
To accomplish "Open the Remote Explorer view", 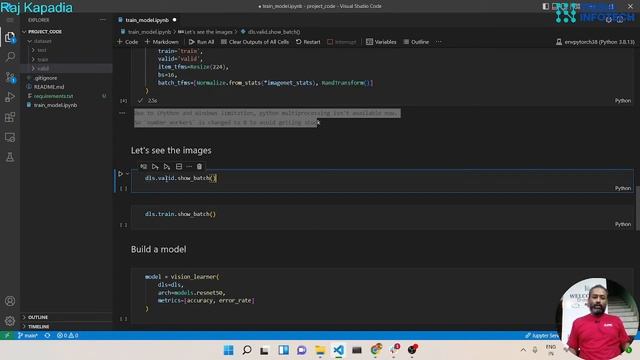I will [10, 137].
